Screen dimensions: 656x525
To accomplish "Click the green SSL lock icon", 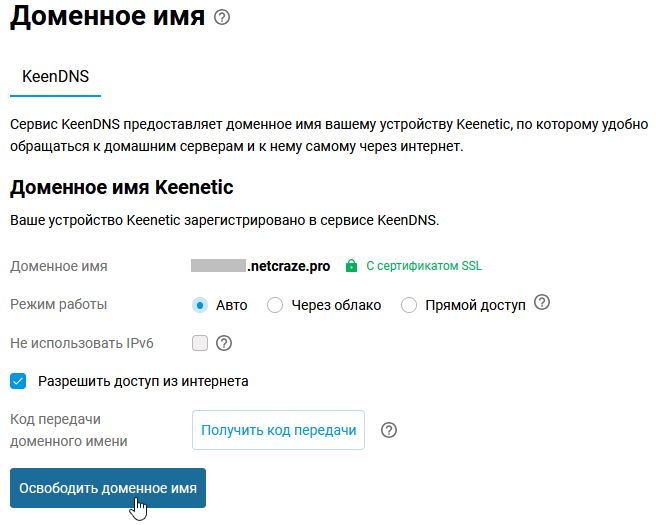I will [351, 267].
